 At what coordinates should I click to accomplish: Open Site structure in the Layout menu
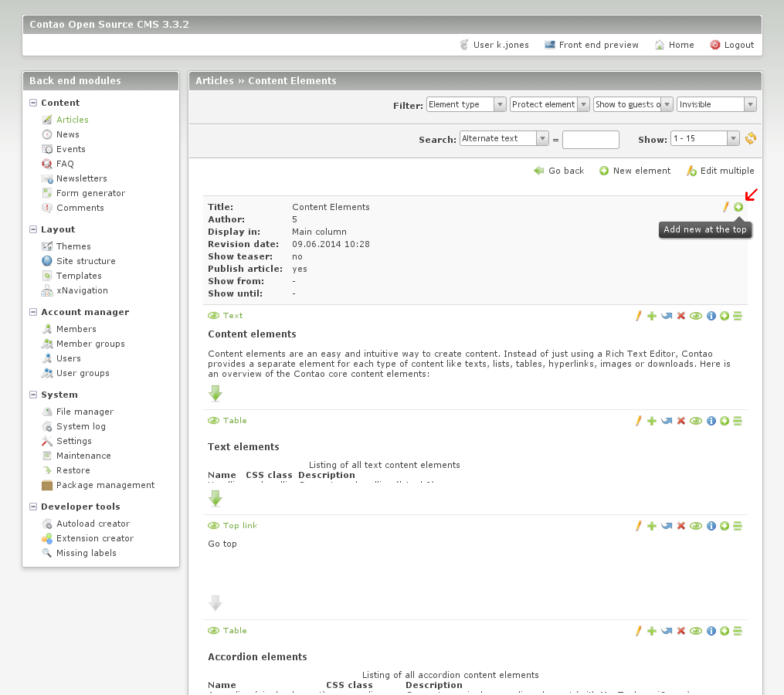tap(85, 261)
